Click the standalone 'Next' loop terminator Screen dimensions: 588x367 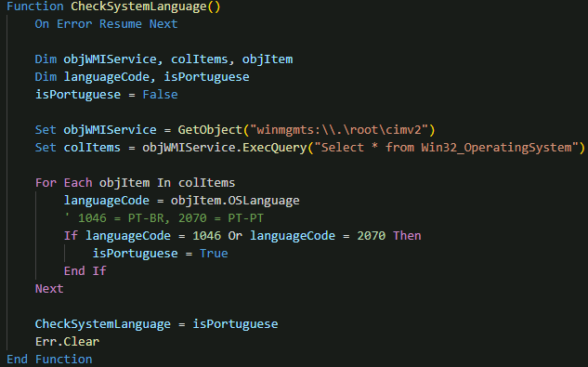pos(49,289)
